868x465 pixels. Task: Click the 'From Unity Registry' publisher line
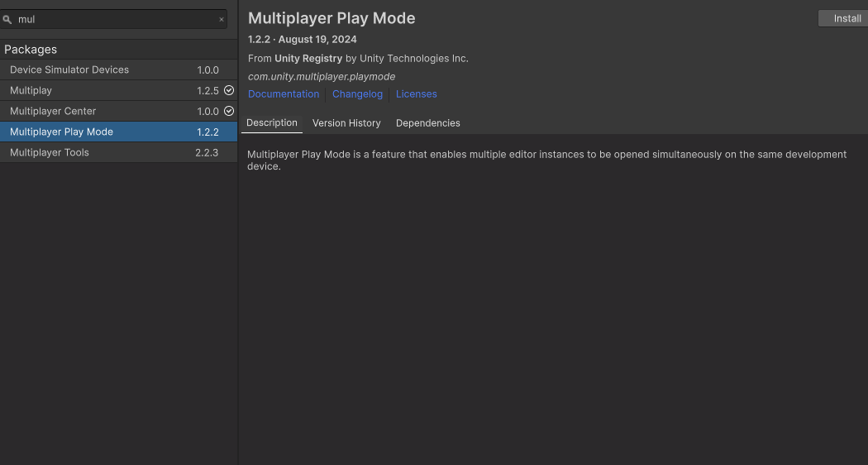pyautogui.click(x=358, y=58)
